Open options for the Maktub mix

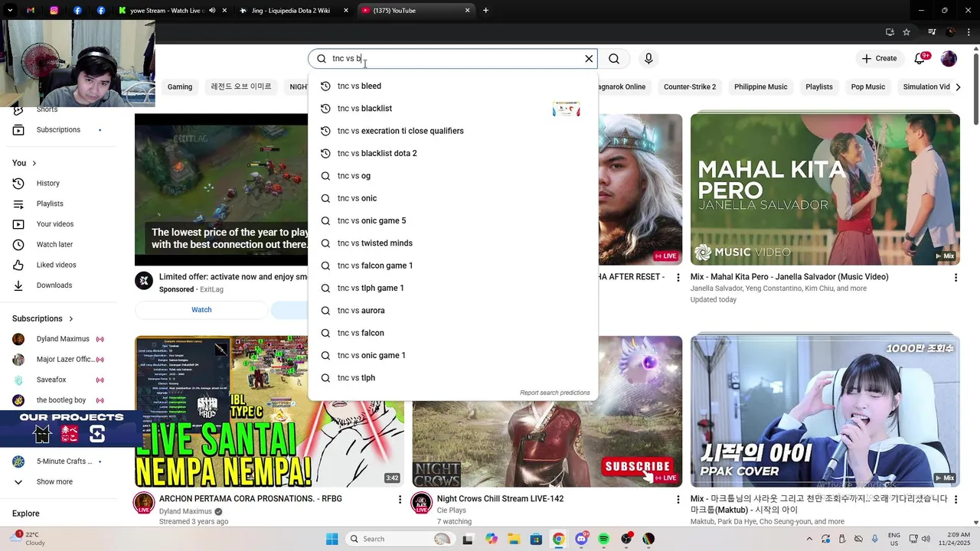click(955, 500)
